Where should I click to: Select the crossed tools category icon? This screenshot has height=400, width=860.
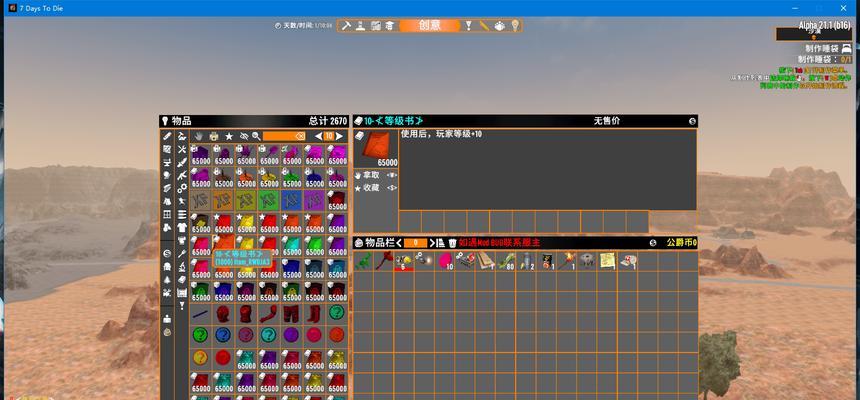182,149
